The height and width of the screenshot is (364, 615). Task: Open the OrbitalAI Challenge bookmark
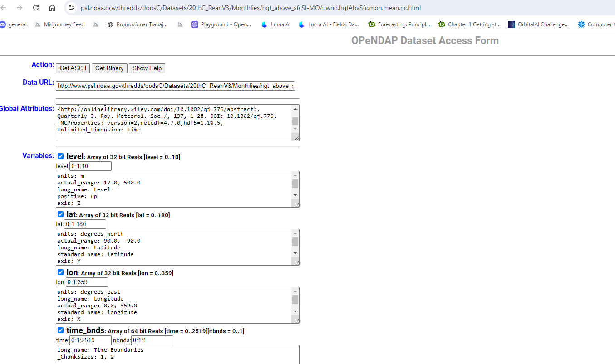538,24
